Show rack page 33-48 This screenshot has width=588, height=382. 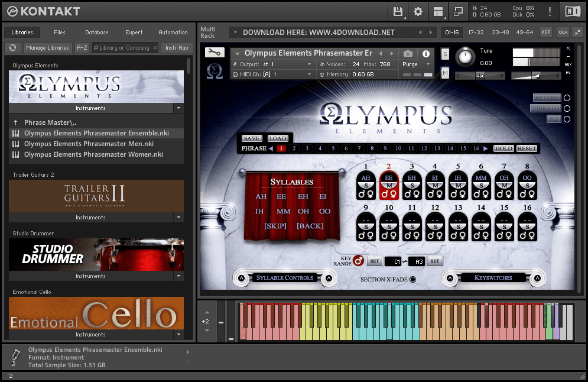(501, 33)
